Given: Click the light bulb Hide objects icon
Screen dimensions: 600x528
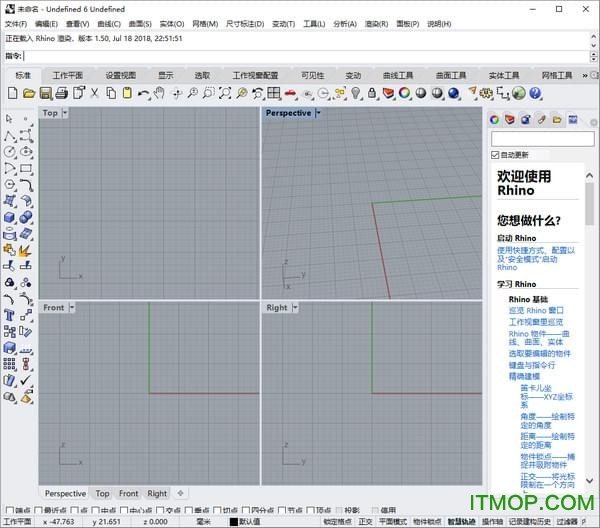Looking at the screenshot, I should (x=356, y=93).
